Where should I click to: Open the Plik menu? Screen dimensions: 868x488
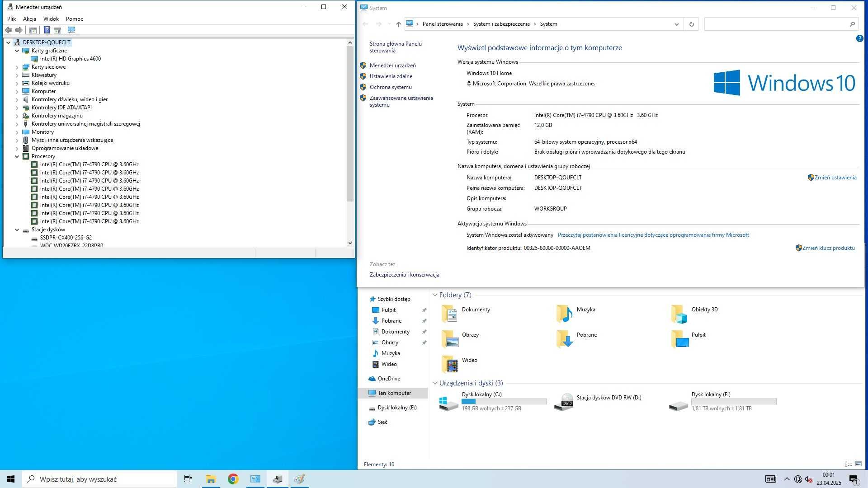12,19
